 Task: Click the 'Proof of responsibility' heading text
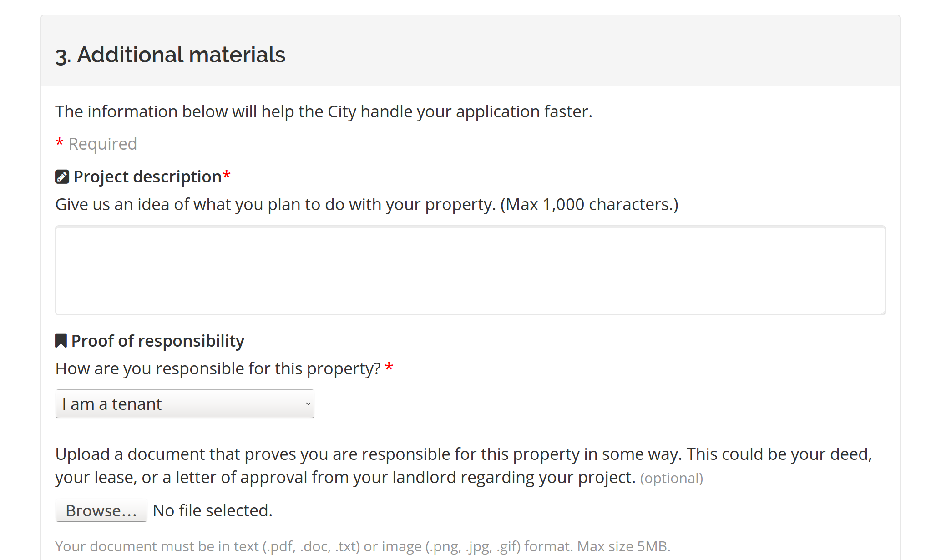[x=158, y=341]
